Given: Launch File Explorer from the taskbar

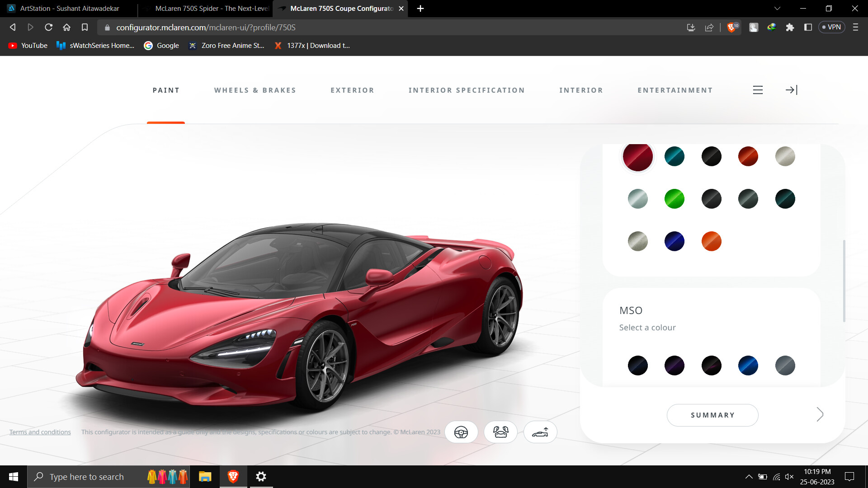Looking at the screenshot, I should (205, 476).
